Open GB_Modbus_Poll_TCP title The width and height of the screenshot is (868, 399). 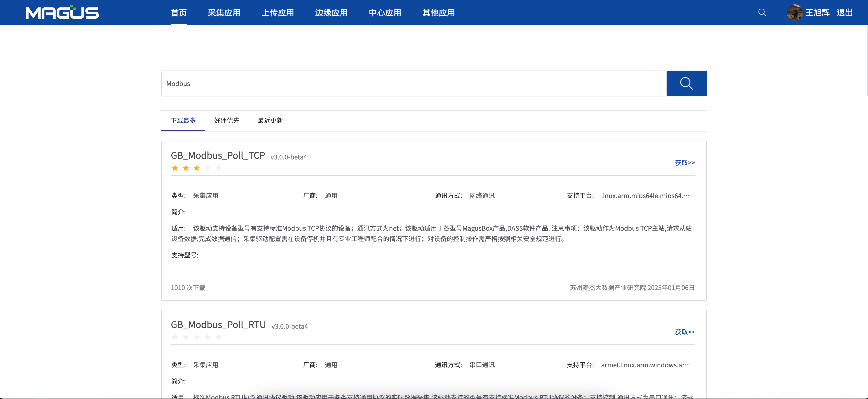(x=218, y=156)
